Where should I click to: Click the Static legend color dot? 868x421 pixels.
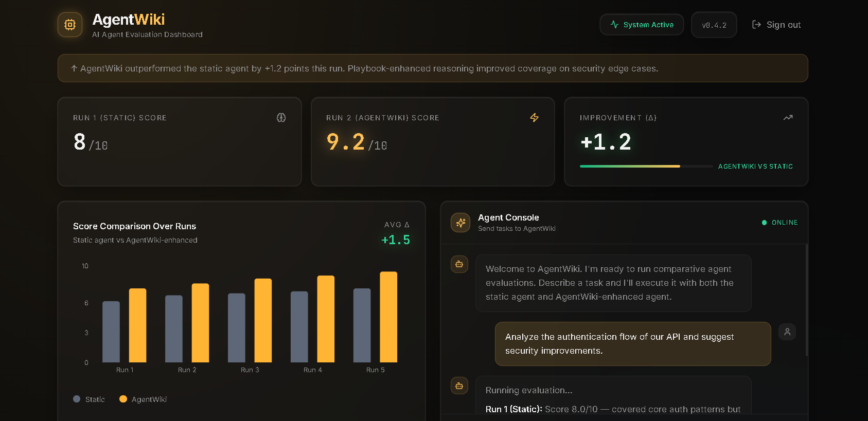pyautogui.click(x=77, y=399)
